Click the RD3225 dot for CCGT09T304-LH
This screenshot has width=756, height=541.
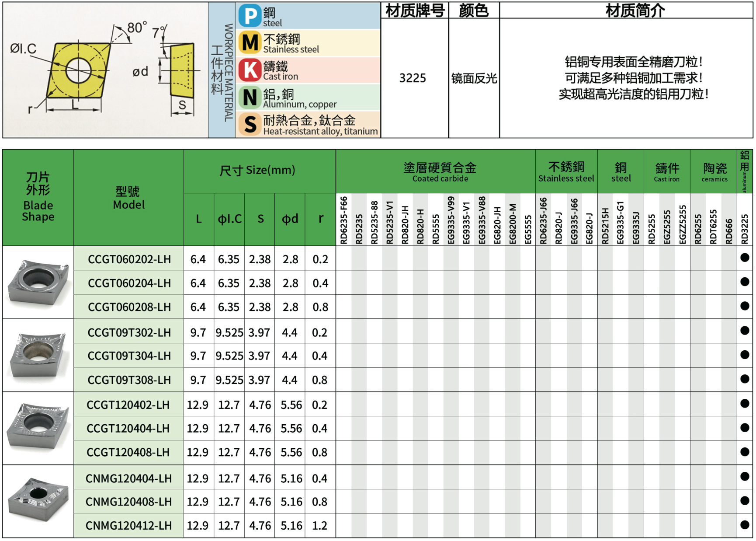[x=745, y=355]
